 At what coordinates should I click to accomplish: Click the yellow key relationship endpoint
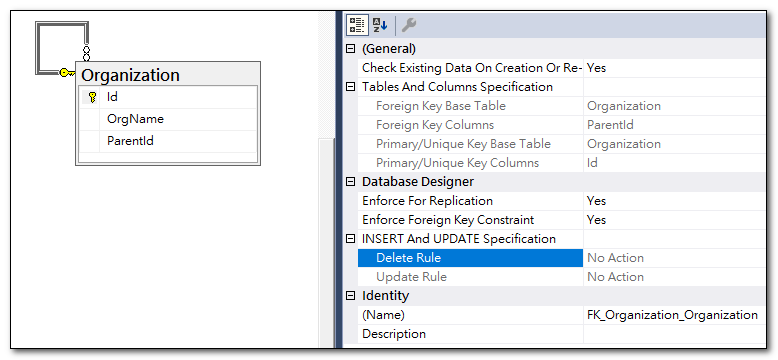pyautogui.click(x=67, y=73)
